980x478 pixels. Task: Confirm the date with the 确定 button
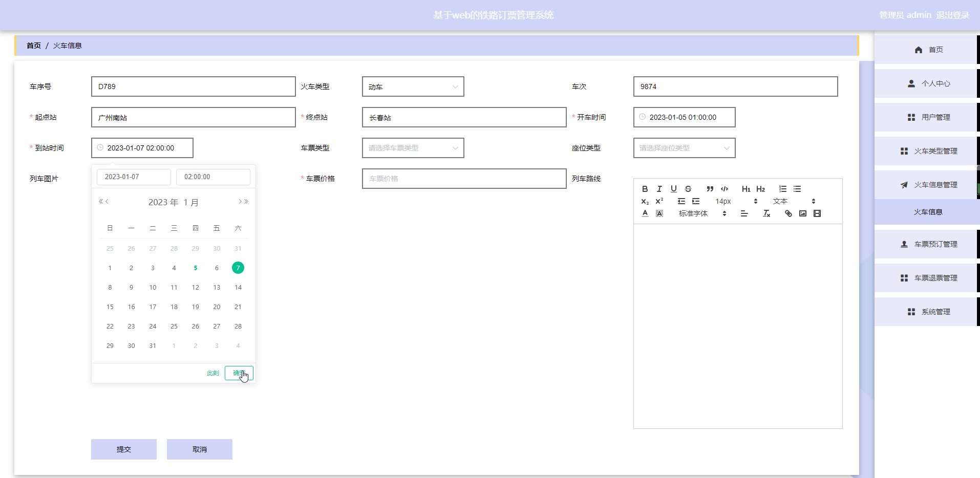tap(239, 373)
